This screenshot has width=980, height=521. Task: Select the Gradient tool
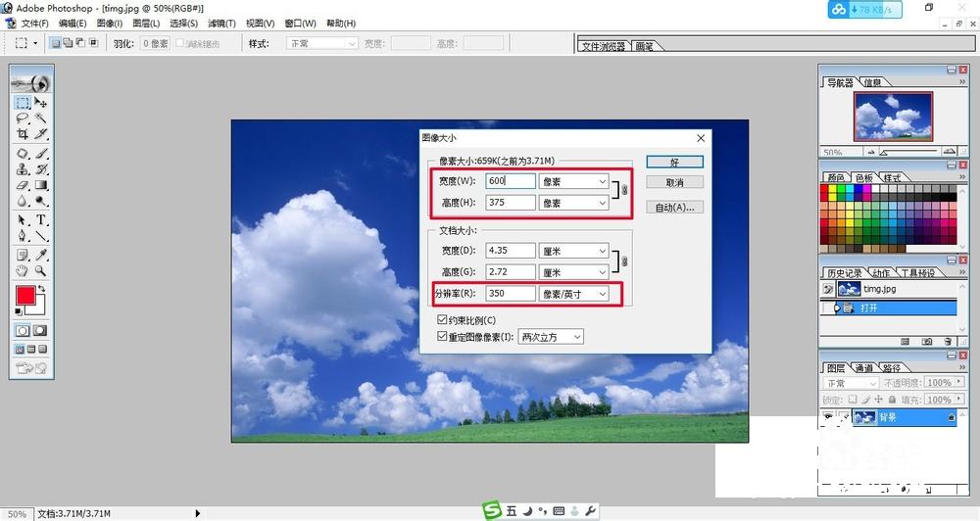(40, 185)
